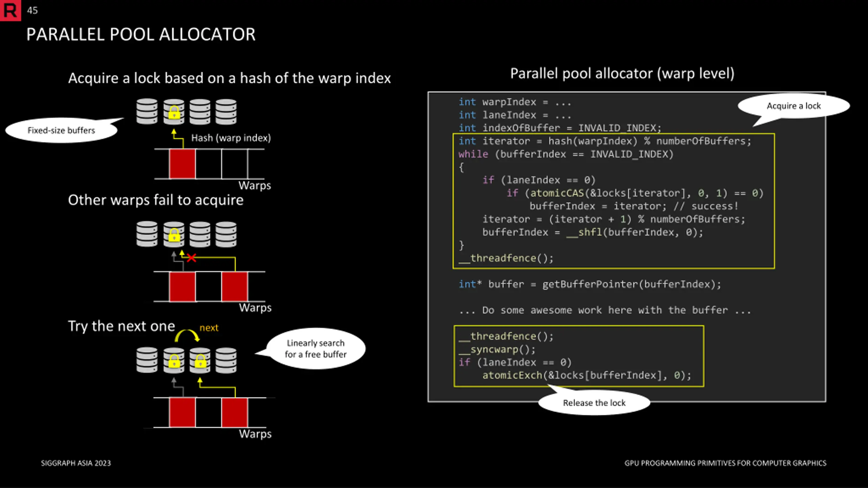868x488 pixels.
Task: Click the 'Linearly search for a free buffer' bubble
Action: click(315, 348)
